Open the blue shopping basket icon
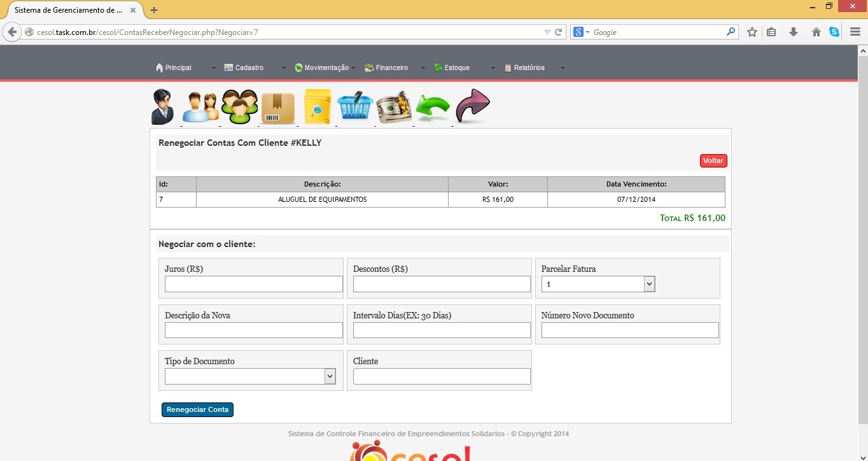Screen dimensions: 868x461 click(x=354, y=106)
